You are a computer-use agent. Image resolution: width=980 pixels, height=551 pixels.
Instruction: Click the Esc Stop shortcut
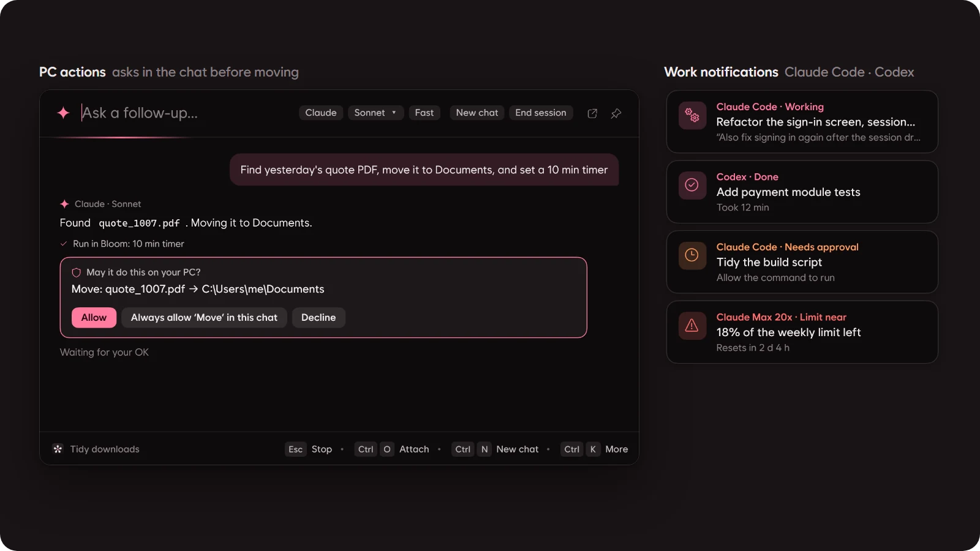click(x=309, y=449)
